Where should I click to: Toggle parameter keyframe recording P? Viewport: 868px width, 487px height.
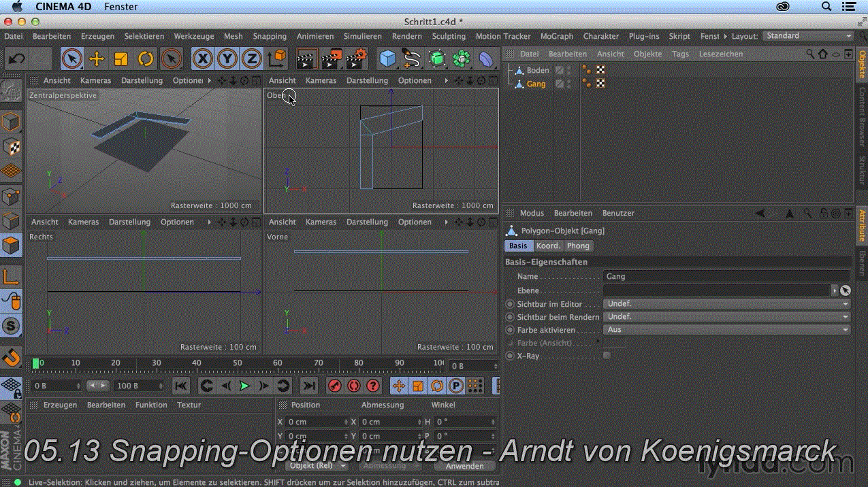coord(455,386)
